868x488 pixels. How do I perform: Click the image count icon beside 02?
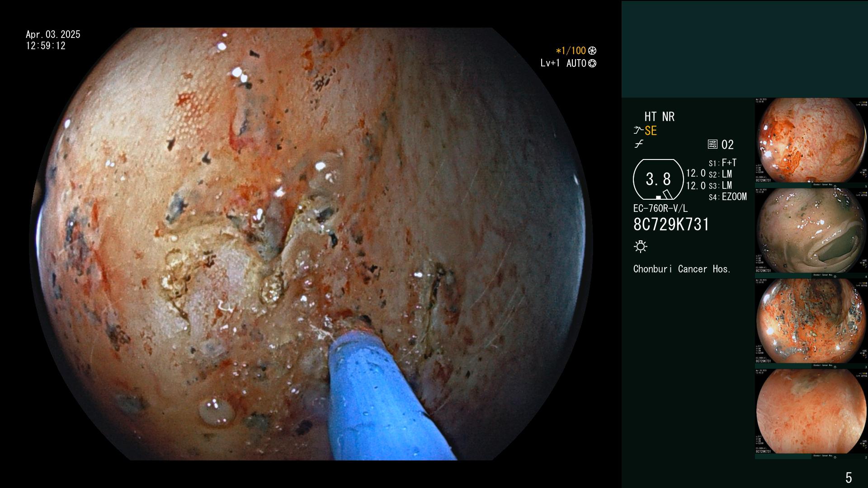point(712,145)
